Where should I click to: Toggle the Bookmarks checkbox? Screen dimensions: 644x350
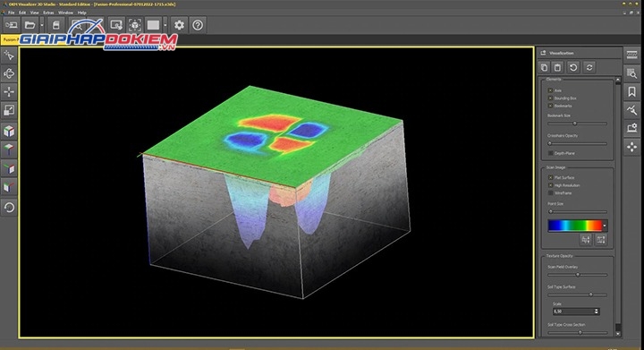[550, 106]
